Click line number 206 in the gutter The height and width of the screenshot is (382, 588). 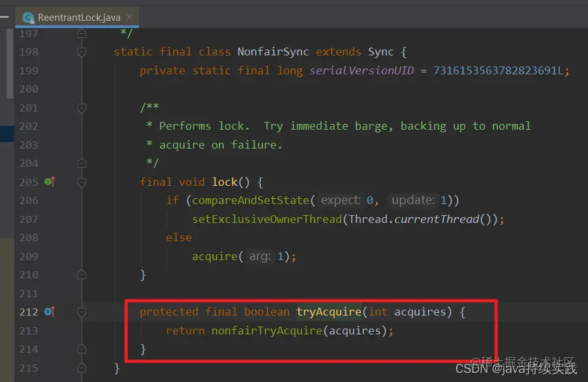coord(29,200)
